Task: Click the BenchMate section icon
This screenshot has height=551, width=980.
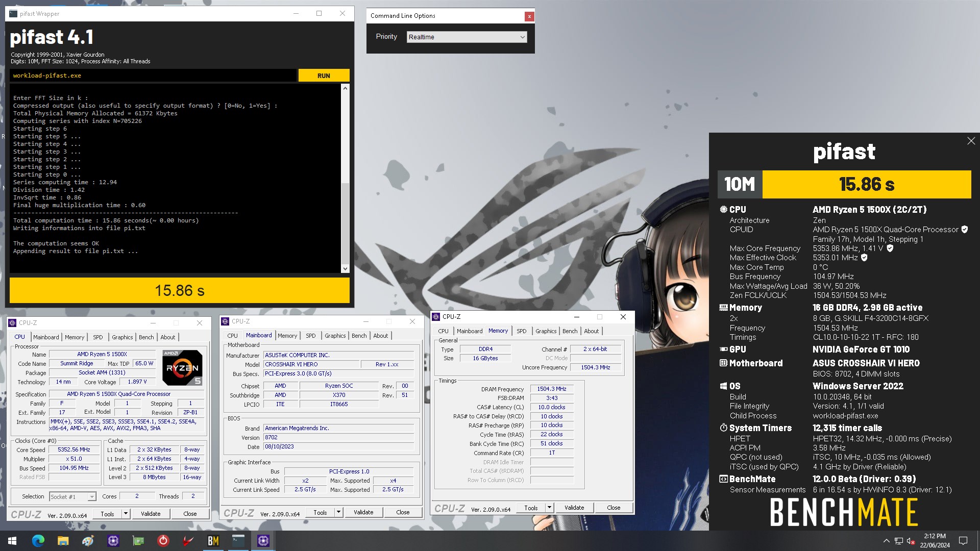Action: pyautogui.click(x=723, y=479)
